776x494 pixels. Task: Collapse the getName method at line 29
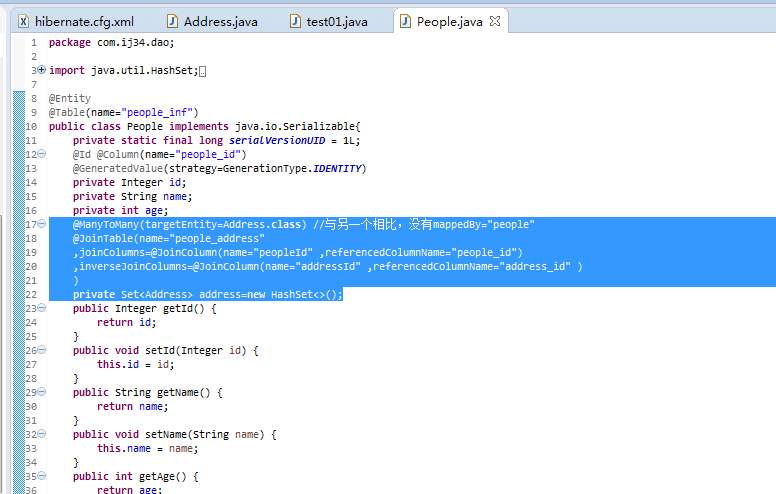pos(42,392)
